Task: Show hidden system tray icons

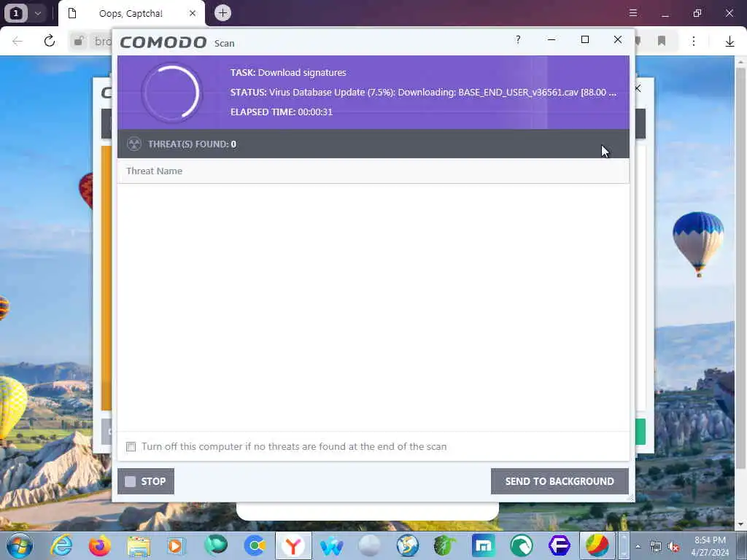Action: pos(638,546)
